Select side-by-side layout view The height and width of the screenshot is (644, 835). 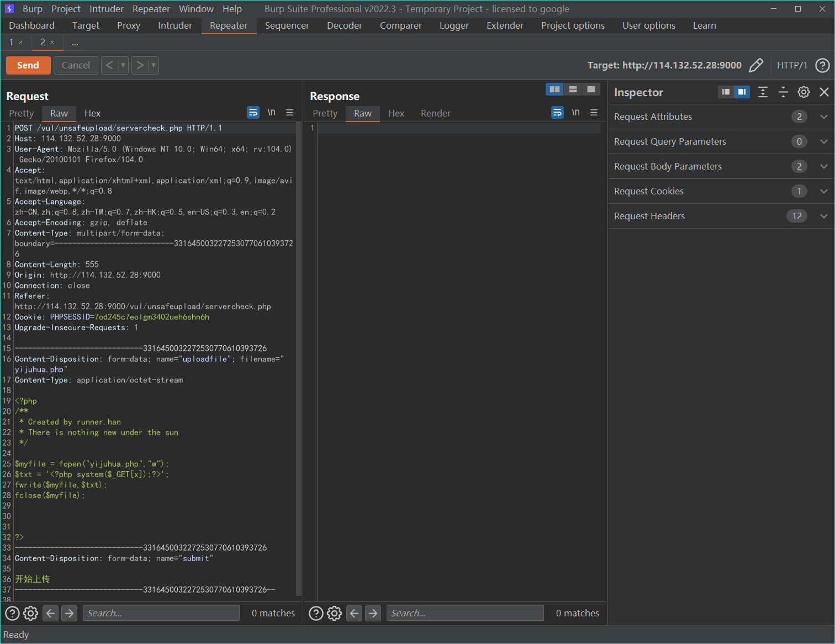click(x=554, y=89)
